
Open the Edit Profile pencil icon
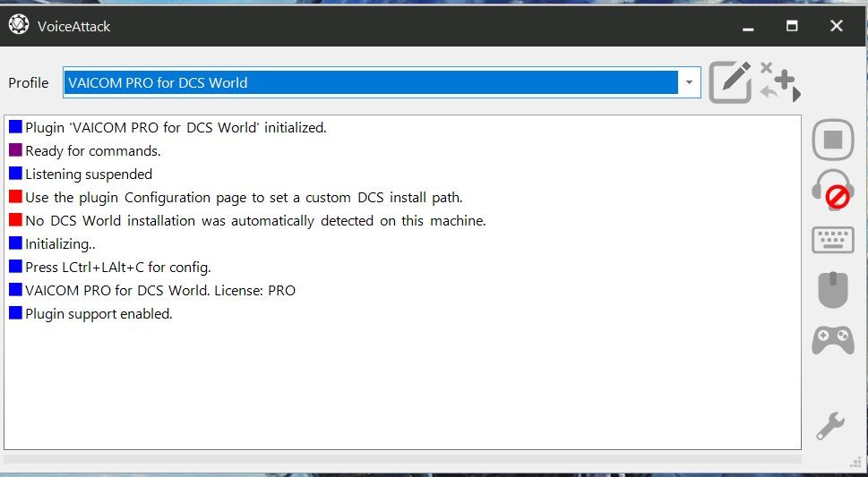pyautogui.click(x=730, y=82)
